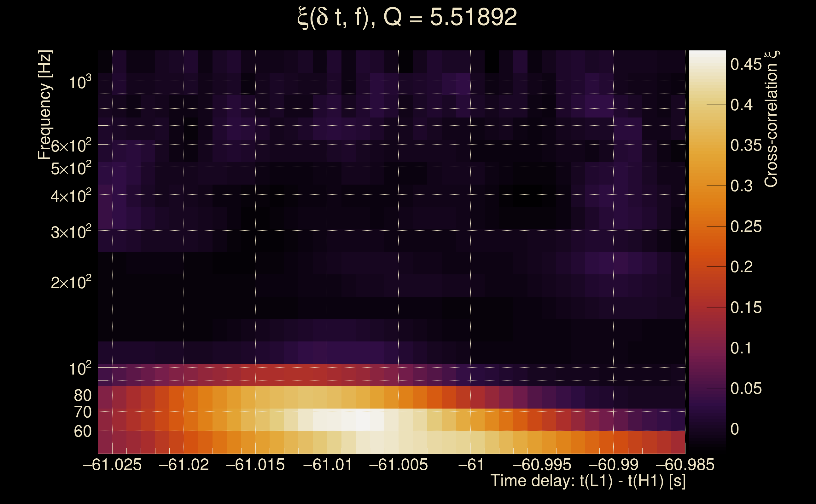Image resolution: width=816 pixels, height=504 pixels.
Task: Click the 0.25 label on the colorbar
Action: [746, 227]
